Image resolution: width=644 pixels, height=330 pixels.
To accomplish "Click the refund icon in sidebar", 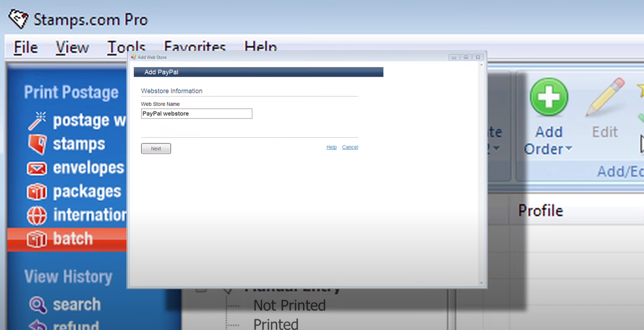I will pyautogui.click(x=38, y=325).
